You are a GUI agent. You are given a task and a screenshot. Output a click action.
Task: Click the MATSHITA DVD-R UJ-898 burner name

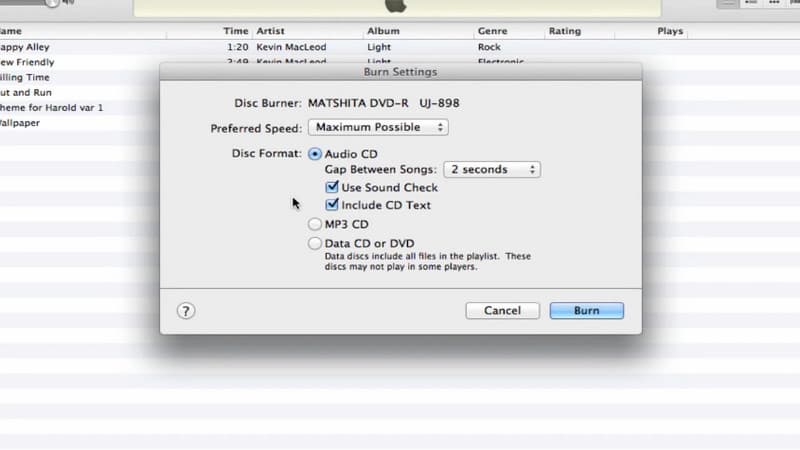point(383,103)
